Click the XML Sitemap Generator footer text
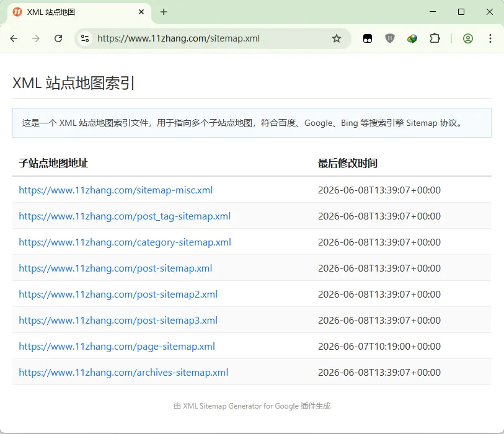This screenshot has width=504, height=434. (252, 406)
